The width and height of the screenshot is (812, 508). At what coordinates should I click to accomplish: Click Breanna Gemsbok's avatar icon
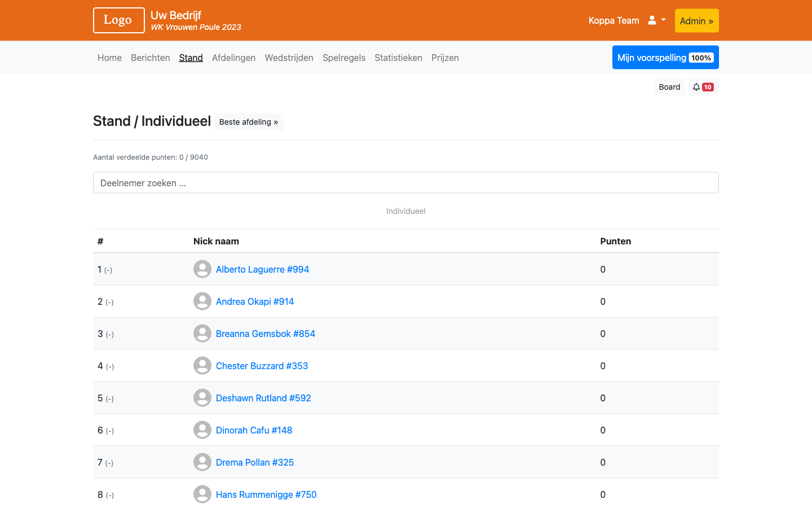(202, 334)
